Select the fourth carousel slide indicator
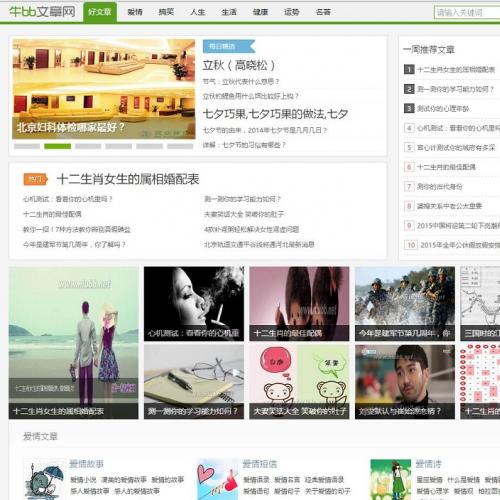The width and height of the screenshot is (500, 500). point(119,146)
